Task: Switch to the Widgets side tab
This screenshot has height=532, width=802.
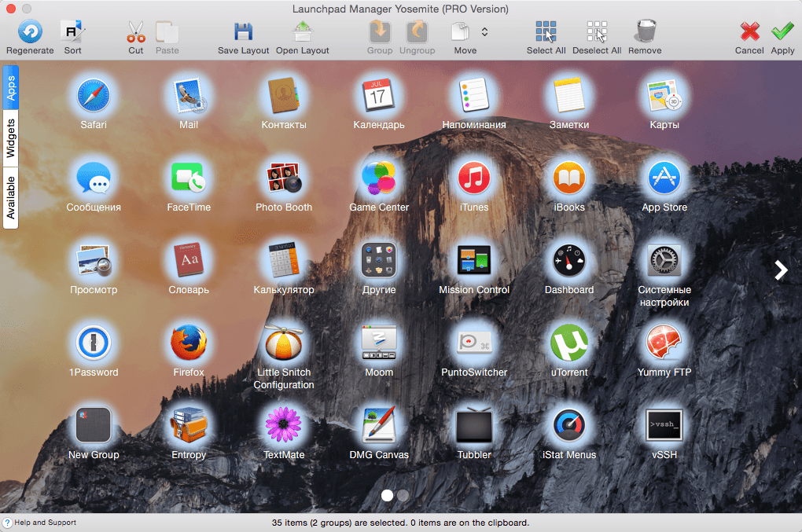Action: point(11,138)
